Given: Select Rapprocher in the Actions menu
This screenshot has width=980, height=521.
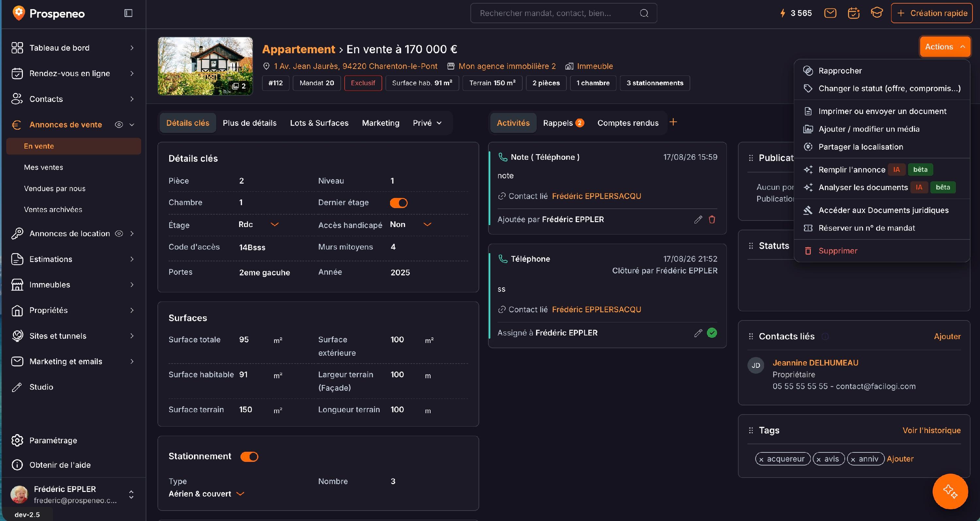Looking at the screenshot, I should [x=881, y=71].
